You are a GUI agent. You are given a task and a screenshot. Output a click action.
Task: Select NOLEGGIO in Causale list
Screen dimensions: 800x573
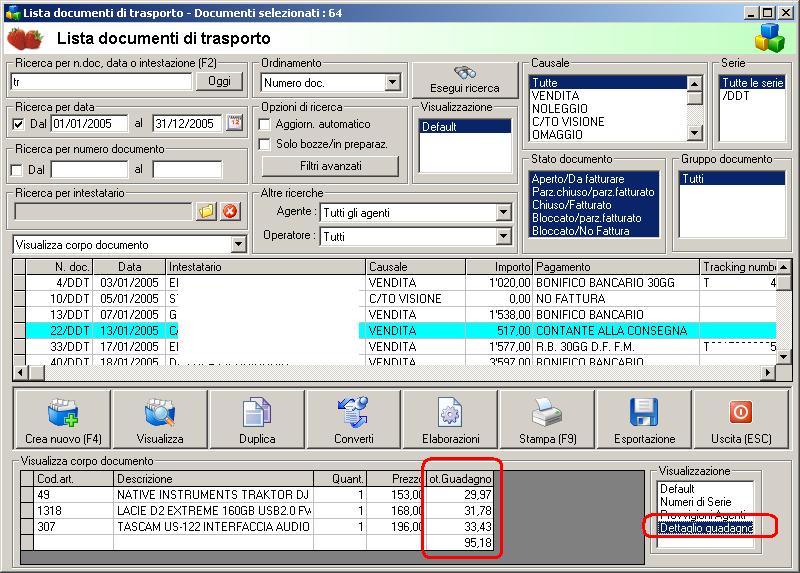560,109
